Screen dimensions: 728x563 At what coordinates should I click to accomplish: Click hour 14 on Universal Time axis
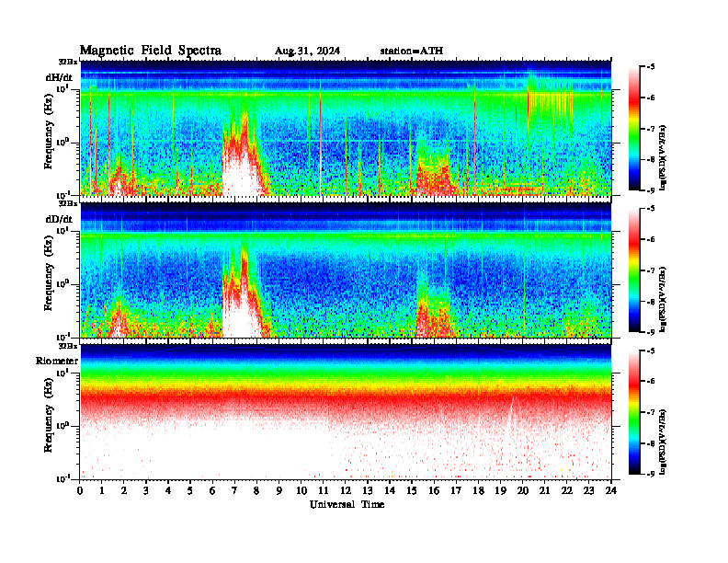point(390,490)
